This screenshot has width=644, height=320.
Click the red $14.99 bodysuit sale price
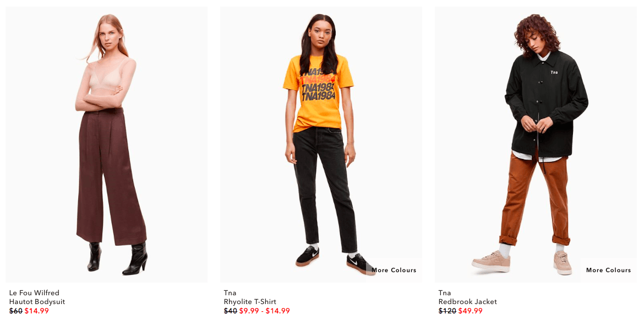click(36, 311)
